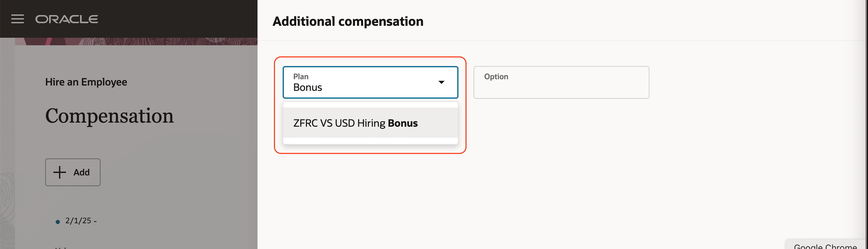The height and width of the screenshot is (249, 868).
Task: Focus the Option input field
Action: [561, 82]
